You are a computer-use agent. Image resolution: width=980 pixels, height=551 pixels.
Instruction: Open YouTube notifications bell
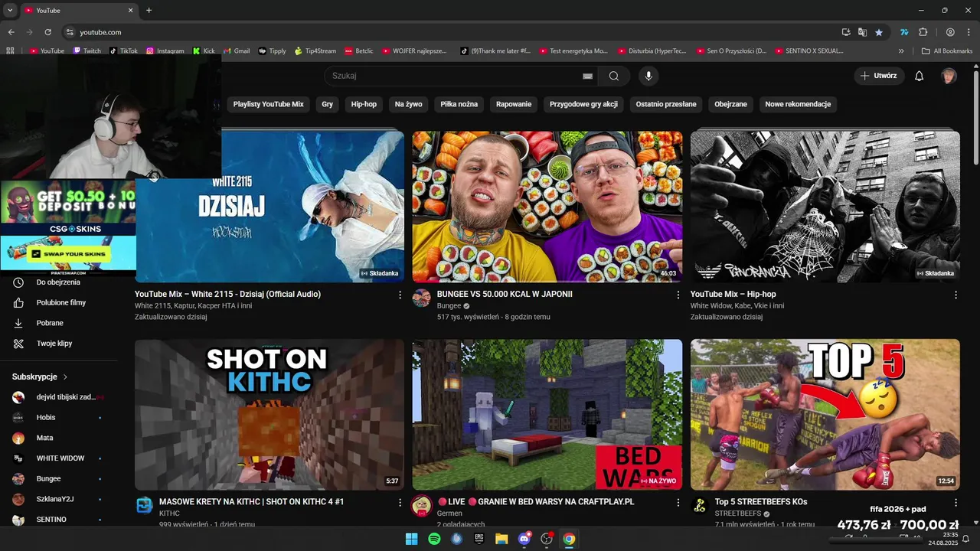coord(920,76)
